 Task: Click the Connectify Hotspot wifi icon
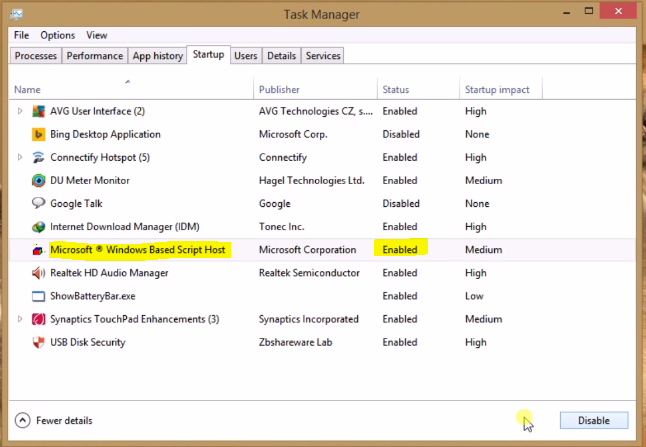pos(38,157)
